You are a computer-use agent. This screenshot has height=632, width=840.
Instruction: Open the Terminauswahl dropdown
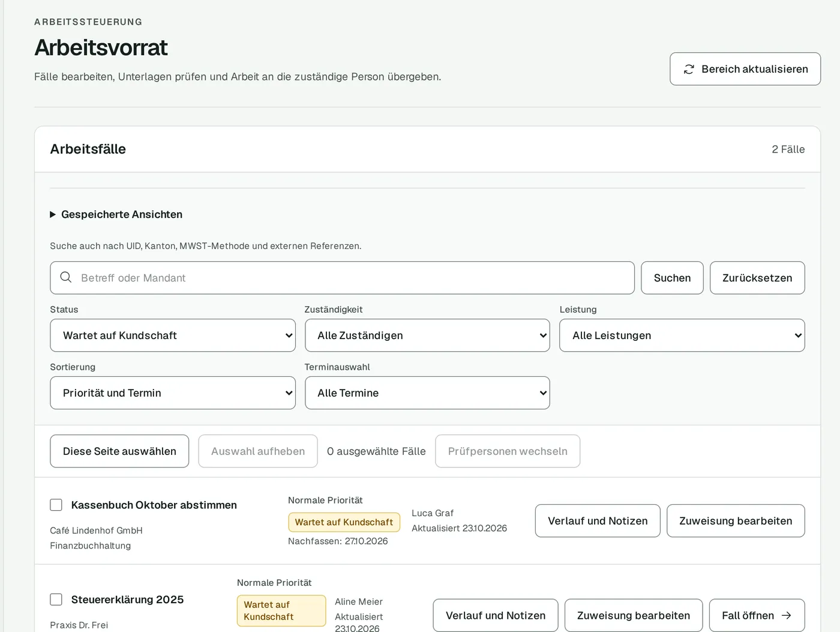tap(427, 393)
